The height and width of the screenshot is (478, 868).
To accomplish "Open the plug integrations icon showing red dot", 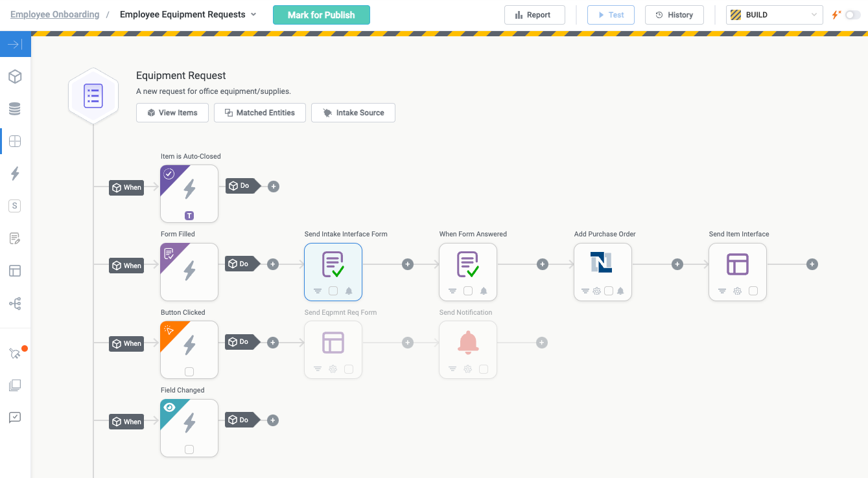I will pyautogui.click(x=15, y=352).
